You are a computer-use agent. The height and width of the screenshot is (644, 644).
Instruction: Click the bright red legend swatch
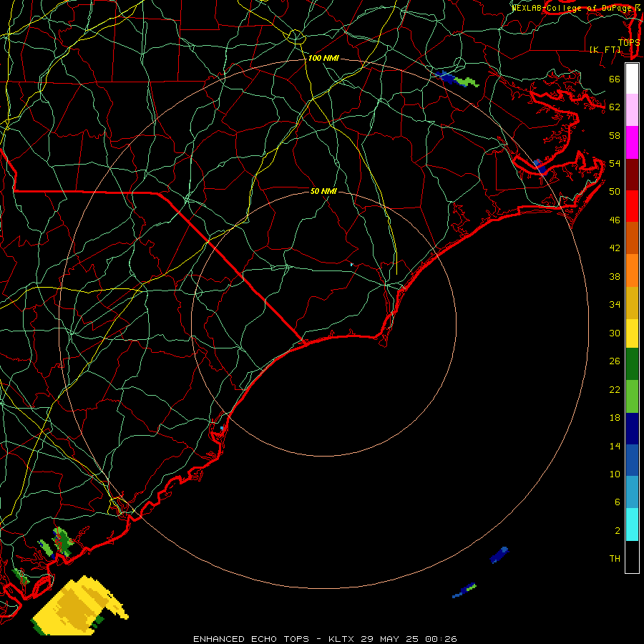[x=632, y=206]
